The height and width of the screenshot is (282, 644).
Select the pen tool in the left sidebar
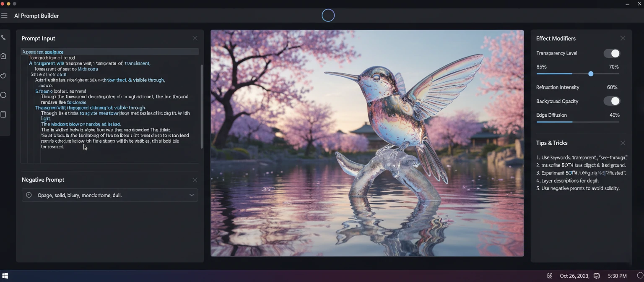(3, 37)
